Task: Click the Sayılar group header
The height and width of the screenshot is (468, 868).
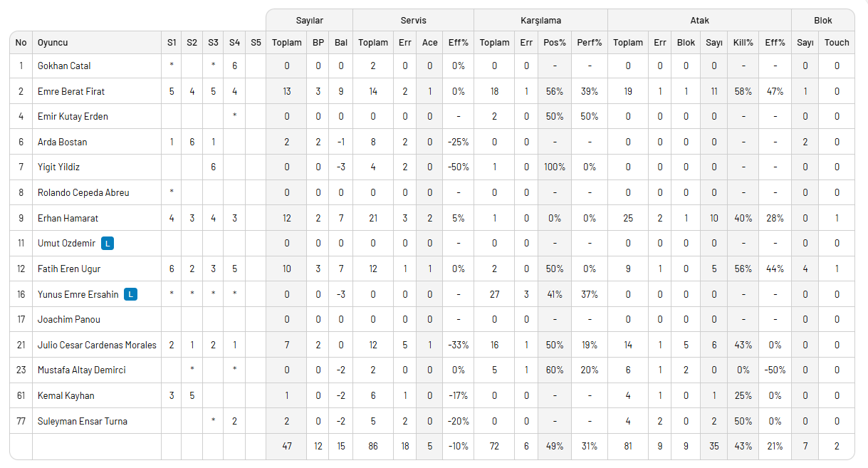Action: [x=310, y=21]
